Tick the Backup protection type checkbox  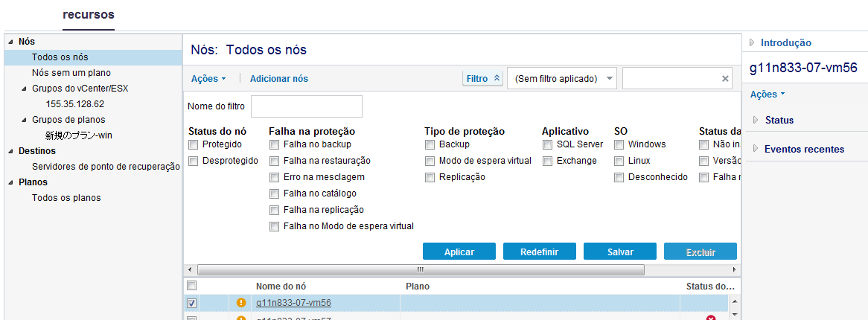[x=430, y=144]
